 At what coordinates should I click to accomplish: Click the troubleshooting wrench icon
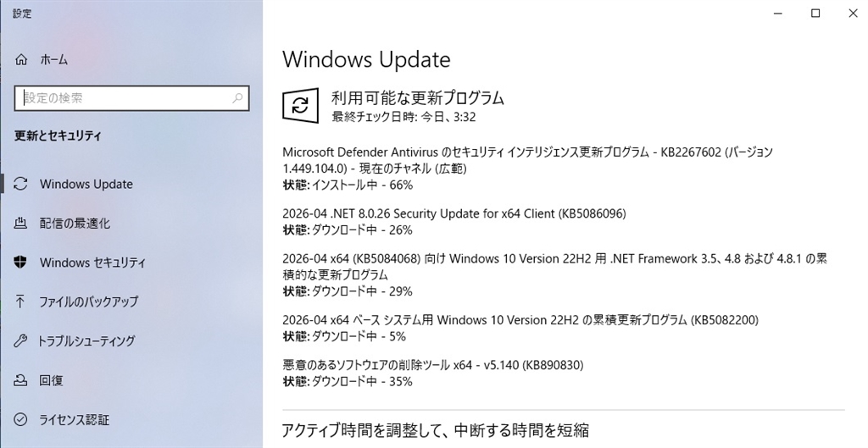pos(22,341)
